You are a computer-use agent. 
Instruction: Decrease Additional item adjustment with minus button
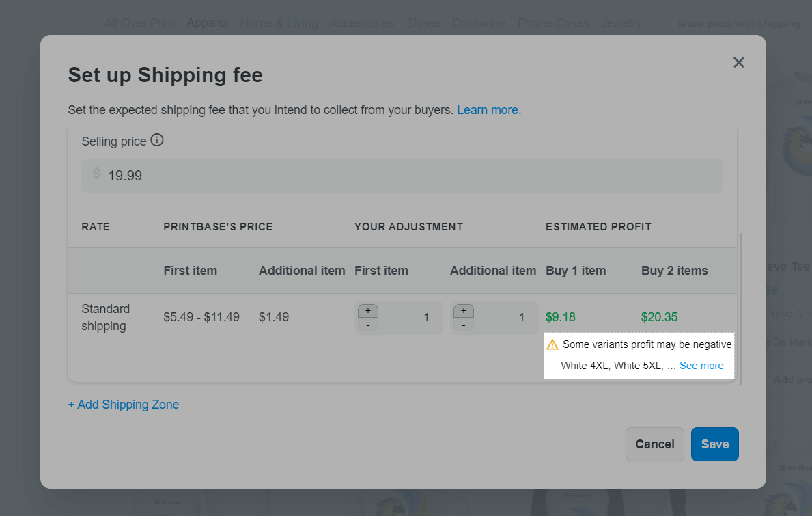coord(464,325)
